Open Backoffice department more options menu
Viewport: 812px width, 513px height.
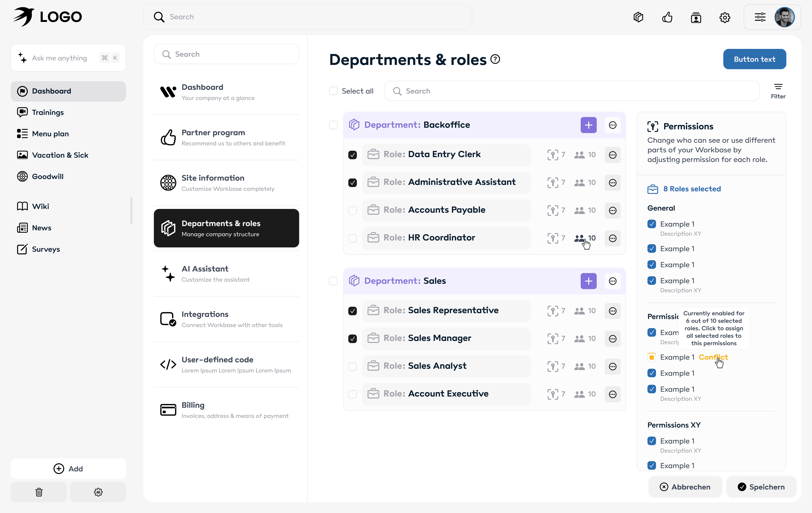click(612, 125)
